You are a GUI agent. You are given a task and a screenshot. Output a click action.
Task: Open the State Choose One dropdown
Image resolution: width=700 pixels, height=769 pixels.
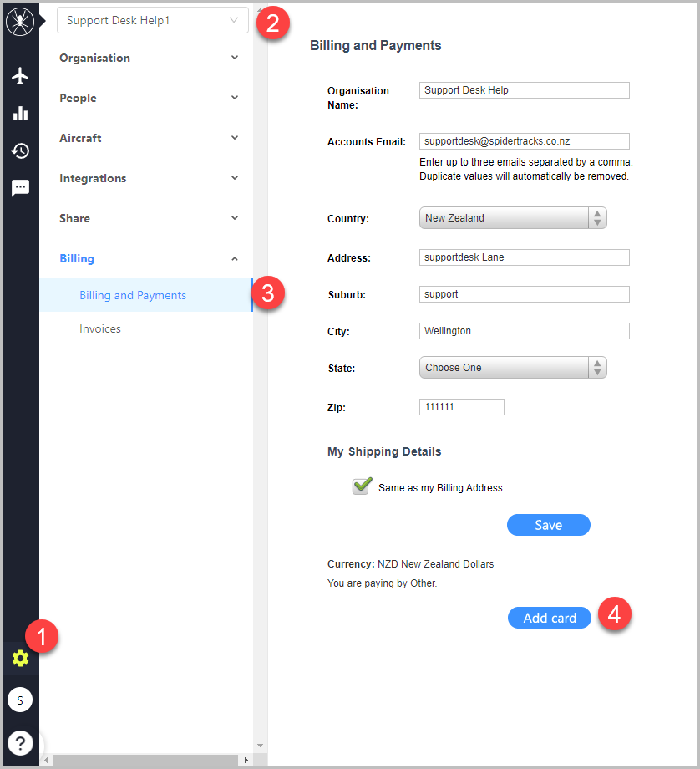click(513, 367)
